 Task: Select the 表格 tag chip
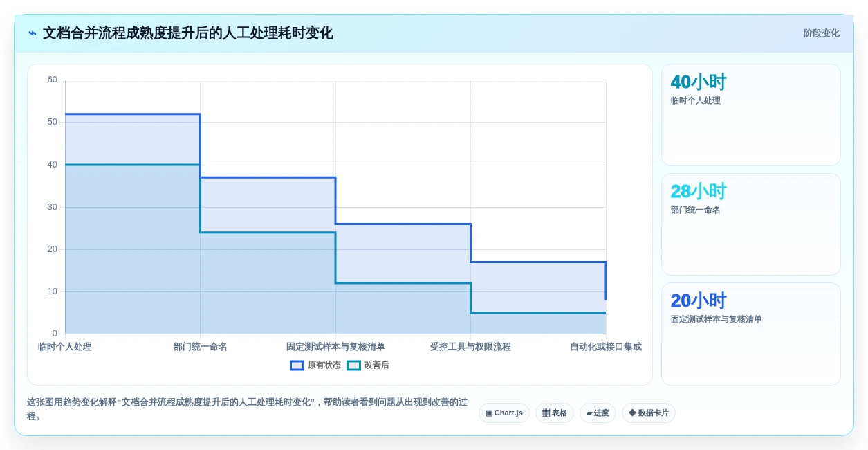[x=555, y=413]
